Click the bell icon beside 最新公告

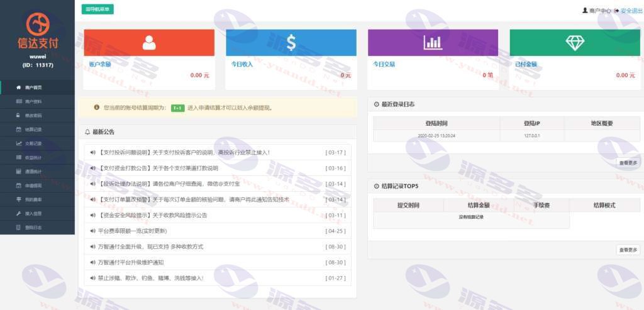(87, 132)
